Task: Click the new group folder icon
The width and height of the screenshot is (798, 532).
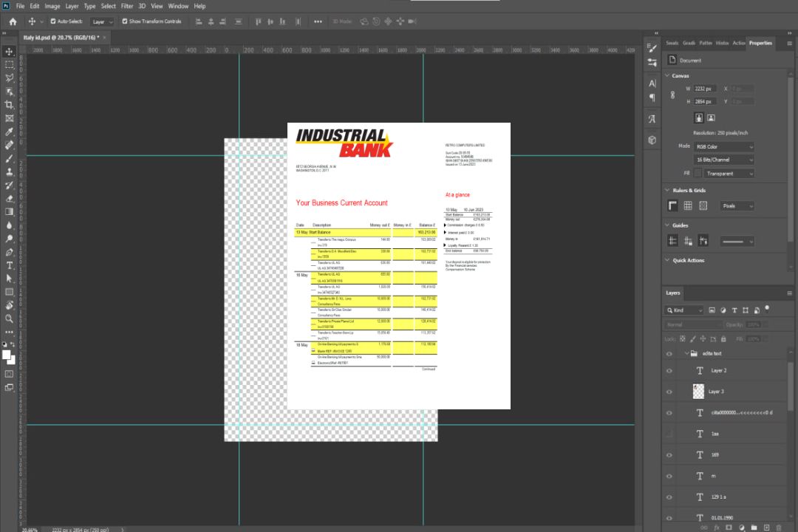Action: pos(754,528)
